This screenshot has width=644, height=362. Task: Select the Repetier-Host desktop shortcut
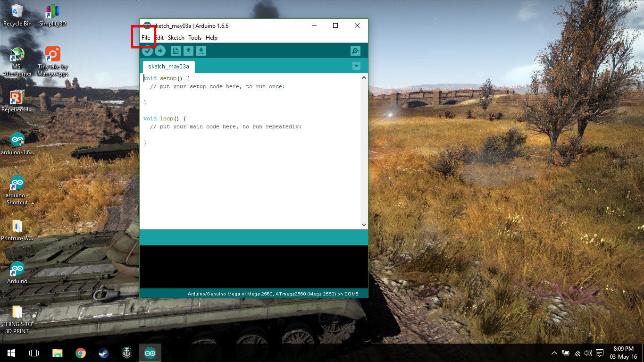tap(17, 101)
